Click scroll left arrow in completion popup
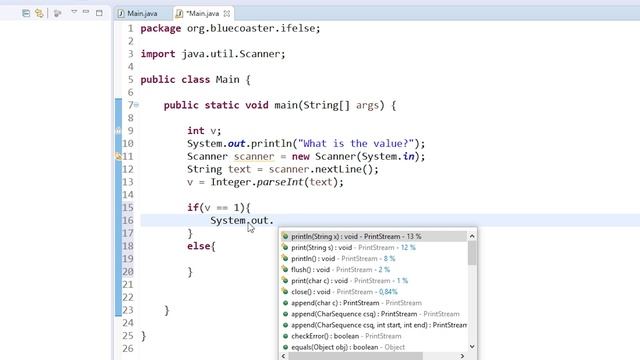Screen dimensions: 640x360 point(284,356)
